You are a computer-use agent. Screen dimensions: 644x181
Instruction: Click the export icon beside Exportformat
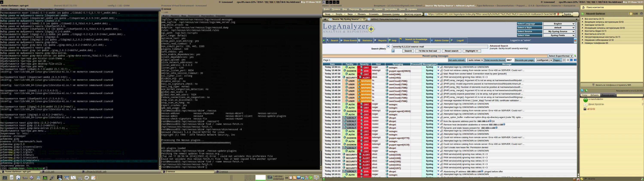(575, 56)
